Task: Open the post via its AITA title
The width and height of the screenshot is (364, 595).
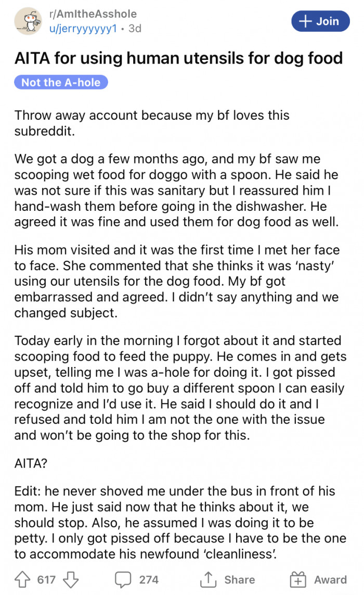Action: click(x=179, y=58)
